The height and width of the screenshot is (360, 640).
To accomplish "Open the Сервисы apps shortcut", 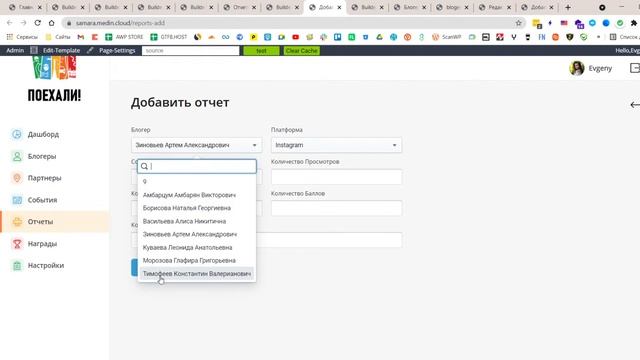I will 22,37.
